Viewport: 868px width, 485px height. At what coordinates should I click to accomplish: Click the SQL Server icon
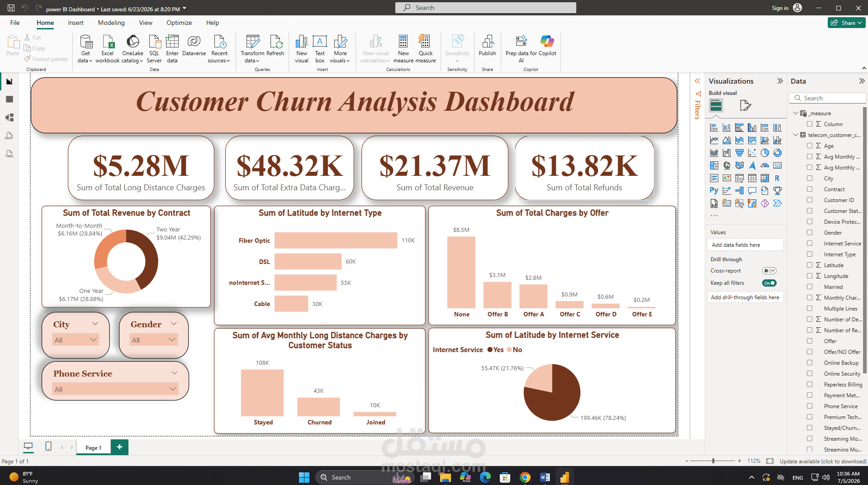154,49
